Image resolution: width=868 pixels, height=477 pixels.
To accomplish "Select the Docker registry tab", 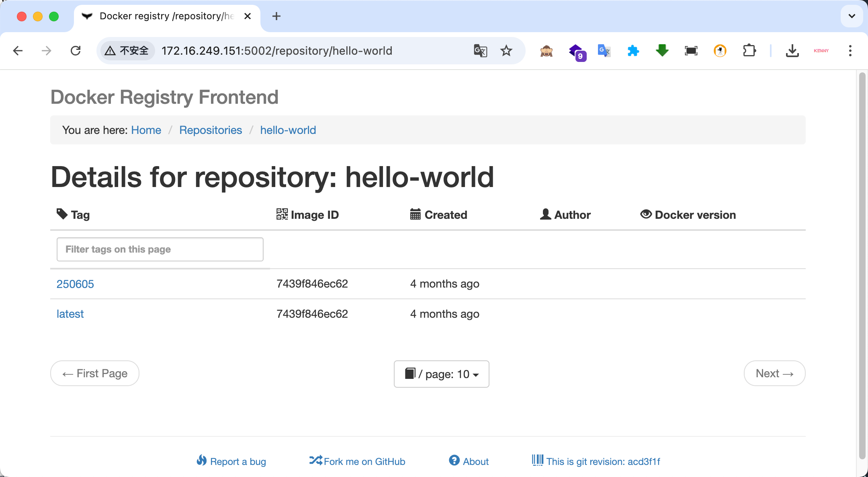I will (166, 16).
